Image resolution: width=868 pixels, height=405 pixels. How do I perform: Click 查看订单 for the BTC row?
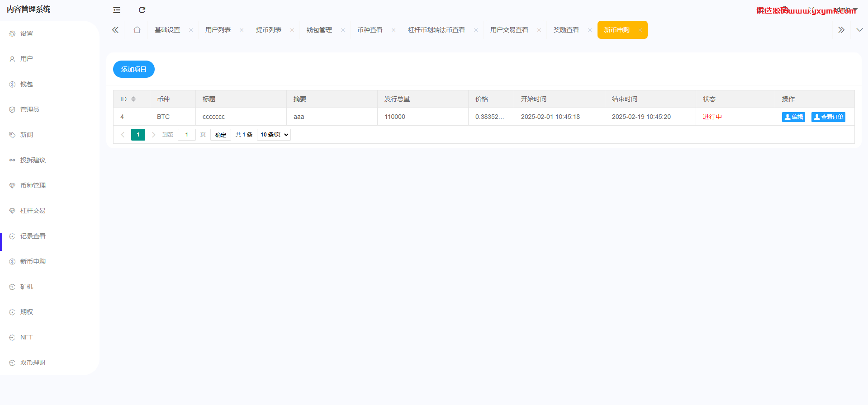coord(828,117)
